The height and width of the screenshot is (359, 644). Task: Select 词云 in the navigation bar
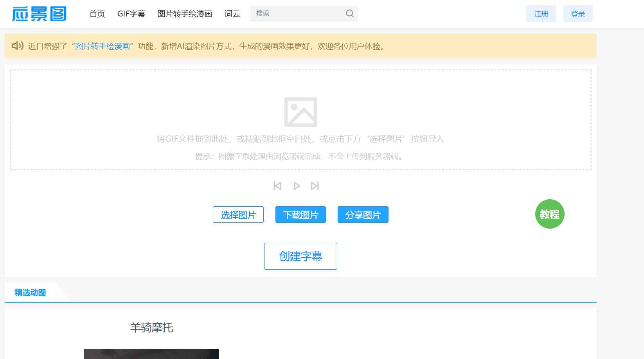pos(232,14)
